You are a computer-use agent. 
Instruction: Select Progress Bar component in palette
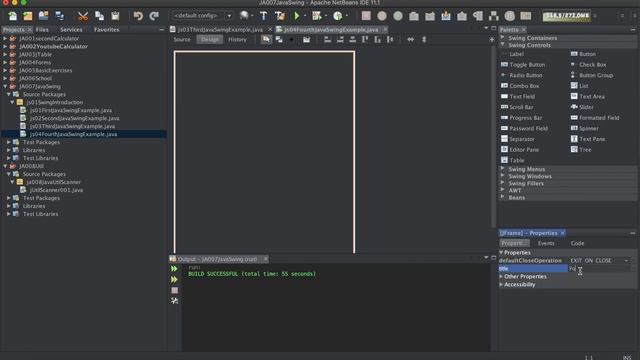[521, 118]
